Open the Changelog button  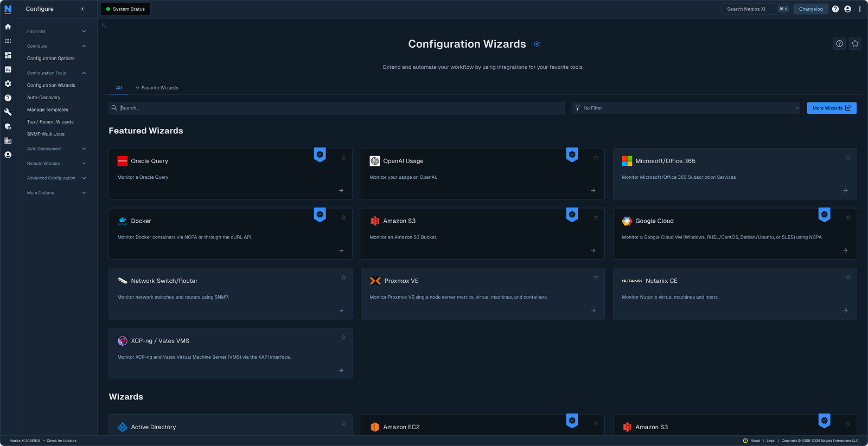click(810, 9)
